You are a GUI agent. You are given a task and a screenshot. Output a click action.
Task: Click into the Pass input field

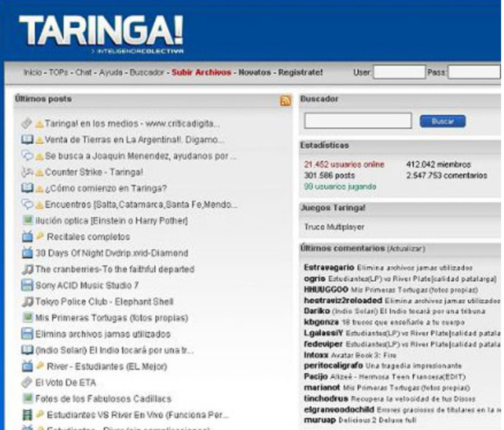474,72
